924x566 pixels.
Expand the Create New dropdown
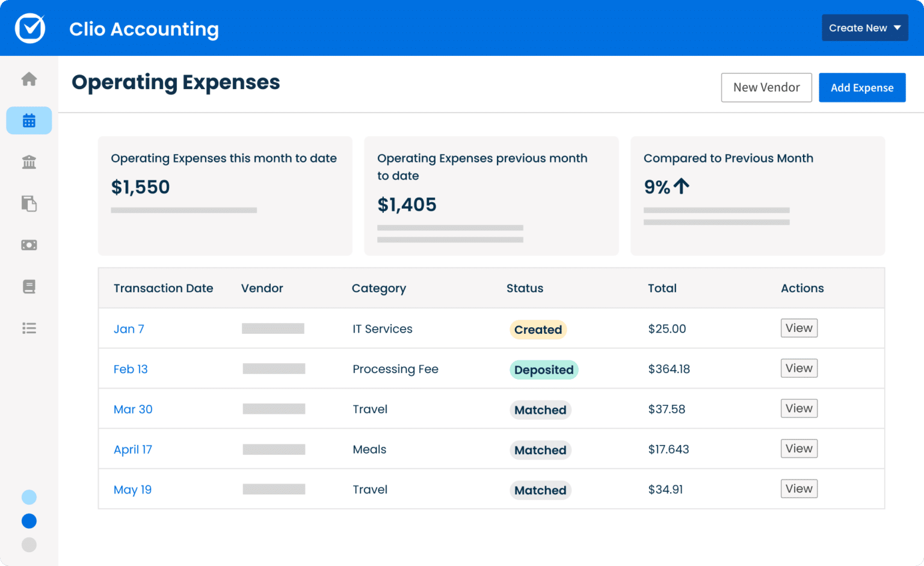865,28
